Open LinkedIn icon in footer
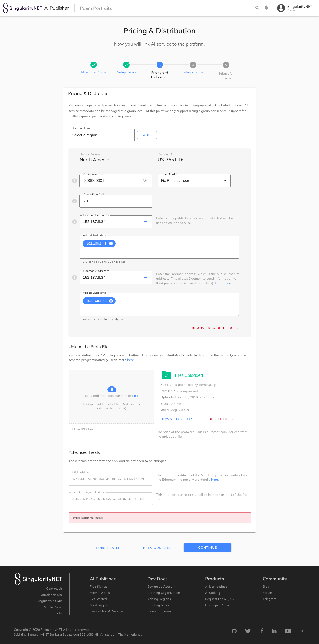 tap(274, 631)
